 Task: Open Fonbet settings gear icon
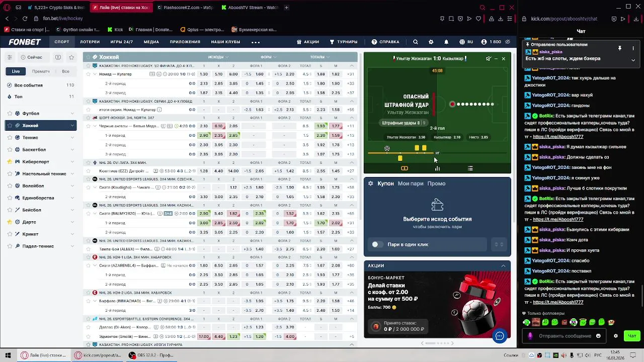[x=431, y=42]
